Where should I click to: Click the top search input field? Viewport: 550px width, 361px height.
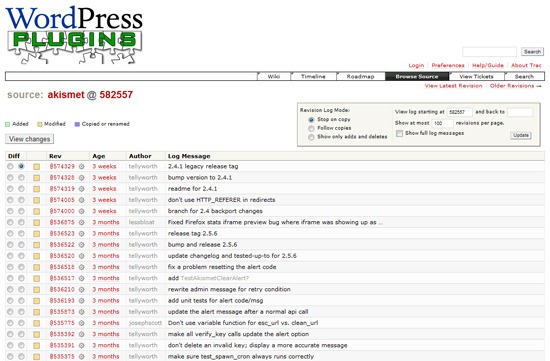[489, 52]
